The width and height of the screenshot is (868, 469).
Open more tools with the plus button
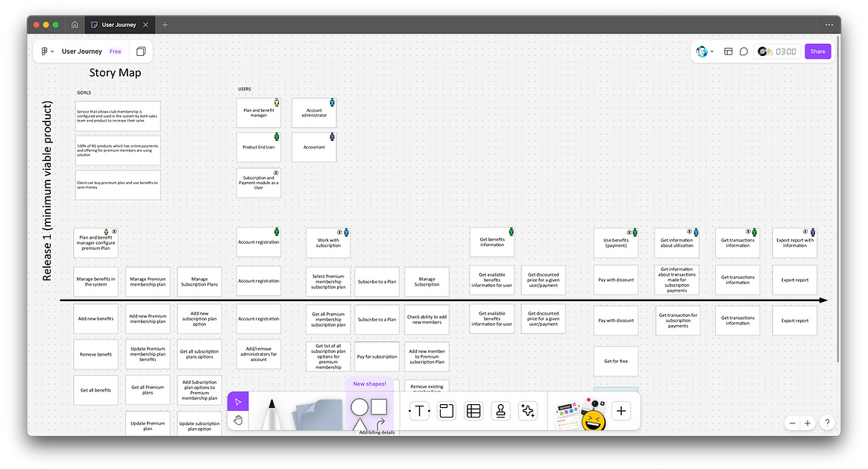coord(621,411)
